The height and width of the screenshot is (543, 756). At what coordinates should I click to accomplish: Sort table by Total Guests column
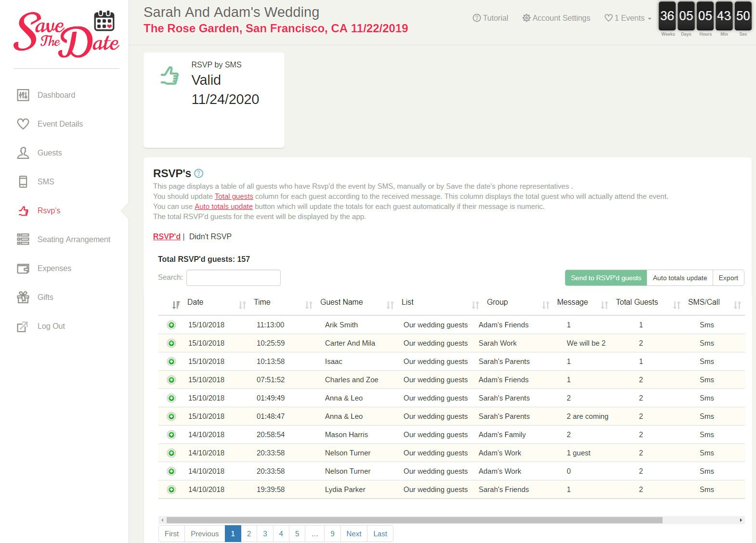637,302
